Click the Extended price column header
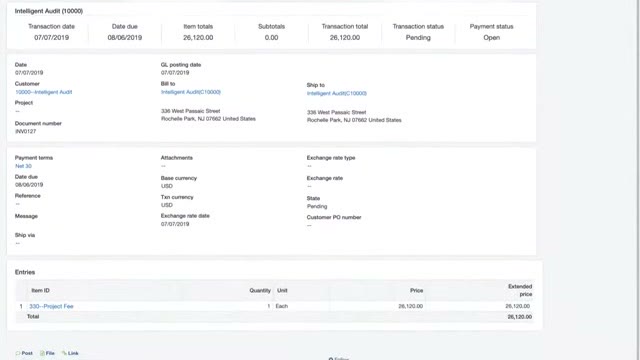Screen dimensions: 640x360 point(520,290)
